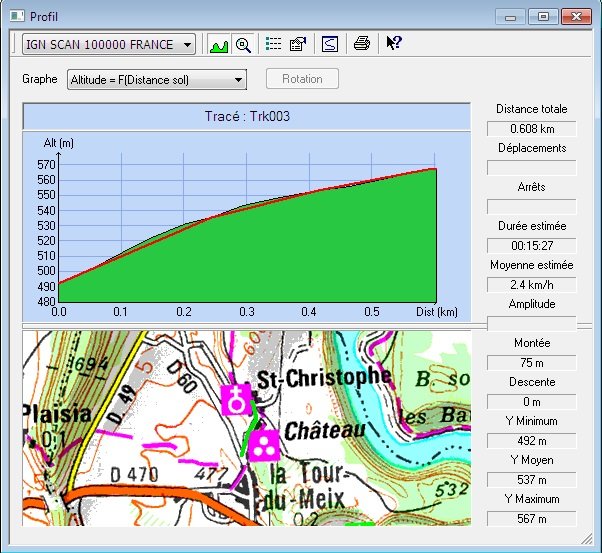Click the Durée estimée value 00:15:27
602x553 pixels.
(x=532, y=246)
